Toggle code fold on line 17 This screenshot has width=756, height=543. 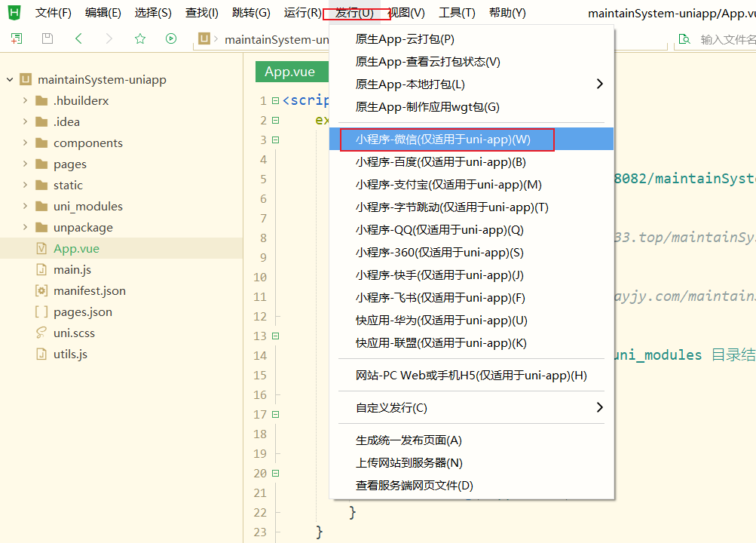tap(275, 414)
